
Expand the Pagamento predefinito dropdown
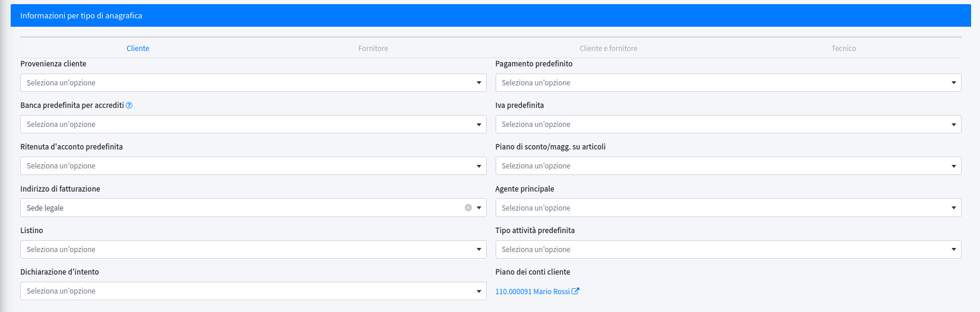pyautogui.click(x=728, y=83)
